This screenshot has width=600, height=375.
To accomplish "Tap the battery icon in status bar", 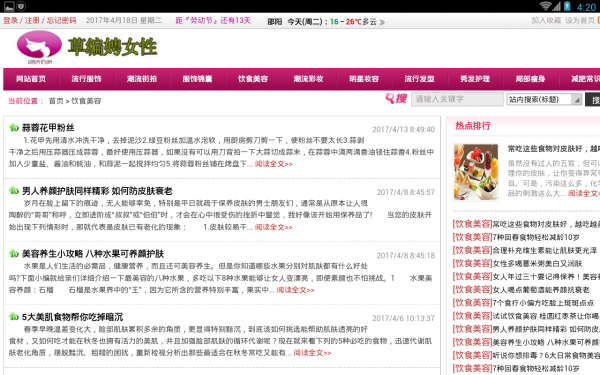I will [x=567, y=6].
